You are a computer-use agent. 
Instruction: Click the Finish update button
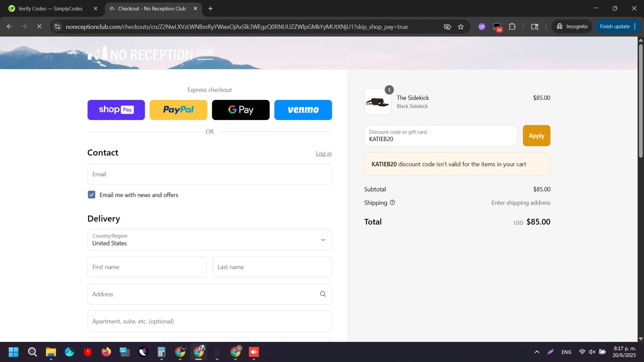coord(617,27)
